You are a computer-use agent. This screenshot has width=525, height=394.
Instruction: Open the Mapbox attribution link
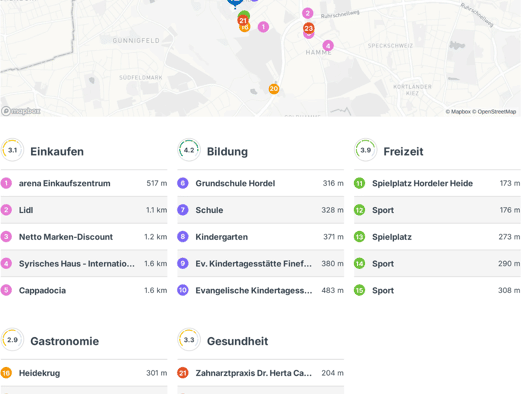pos(458,111)
